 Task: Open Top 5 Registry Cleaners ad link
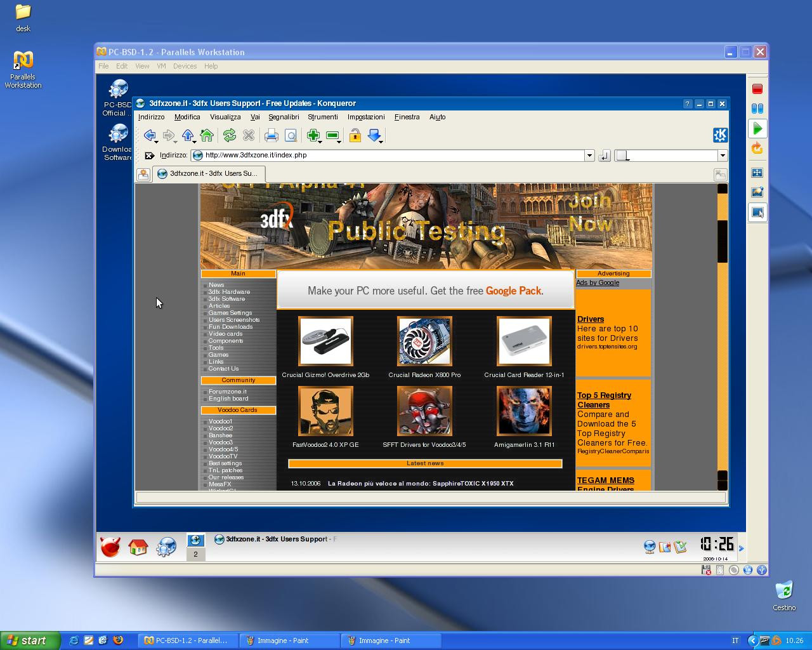(x=604, y=400)
